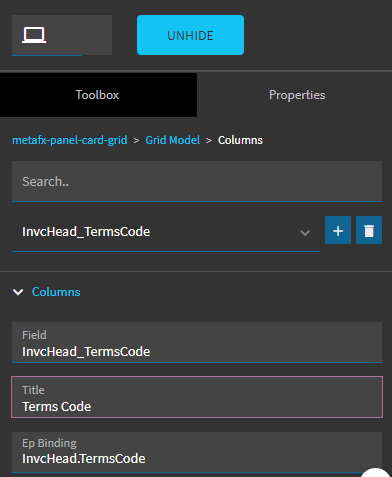Switch to the Toolbox tab
392x477 pixels.
tap(98, 95)
